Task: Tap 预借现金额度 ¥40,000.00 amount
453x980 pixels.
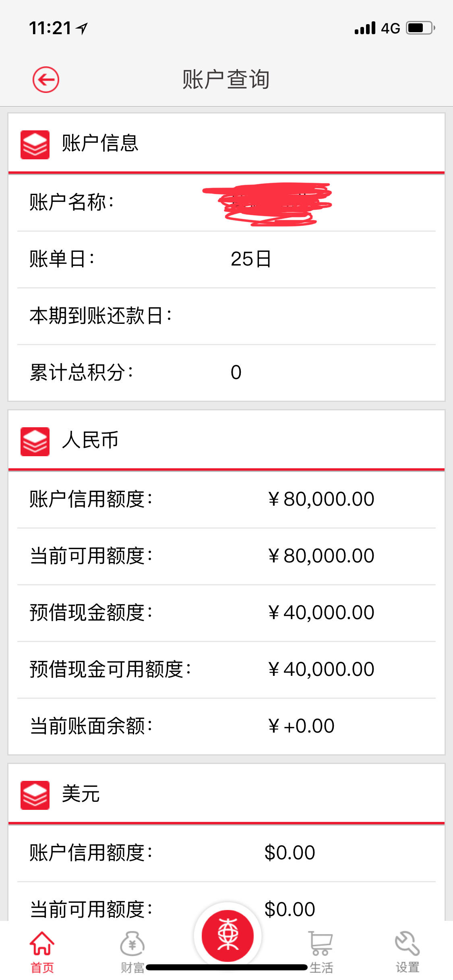Action: click(x=321, y=613)
